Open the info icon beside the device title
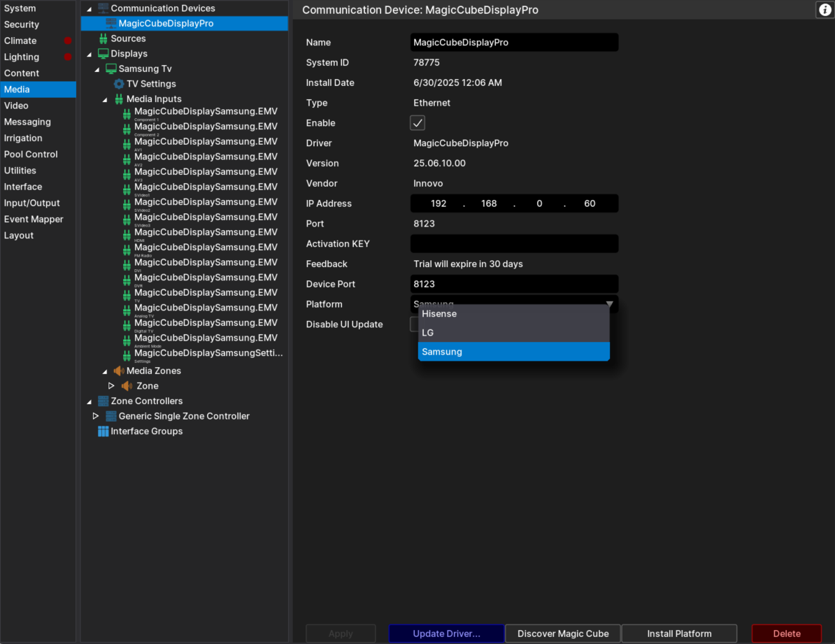The width and height of the screenshot is (835, 644). point(825,10)
